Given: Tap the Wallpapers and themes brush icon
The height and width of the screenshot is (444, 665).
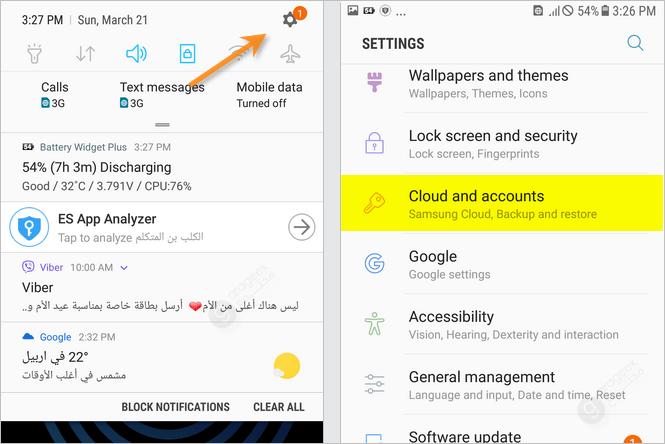Looking at the screenshot, I should point(374,82).
